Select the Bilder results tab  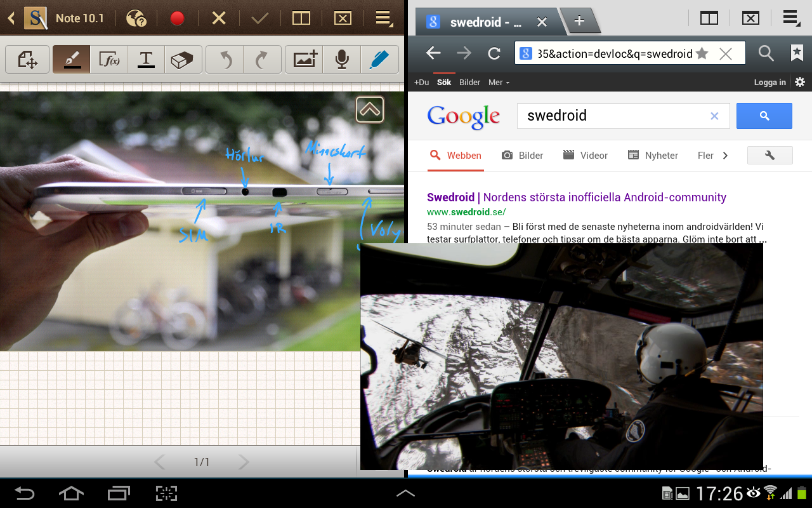point(523,156)
